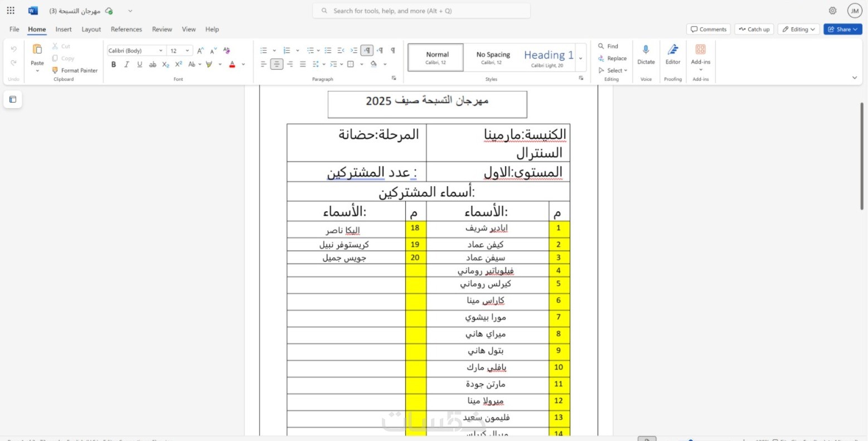Image resolution: width=868 pixels, height=441 pixels.
Task: Apply the No Spacing style
Action: pyautogui.click(x=493, y=57)
